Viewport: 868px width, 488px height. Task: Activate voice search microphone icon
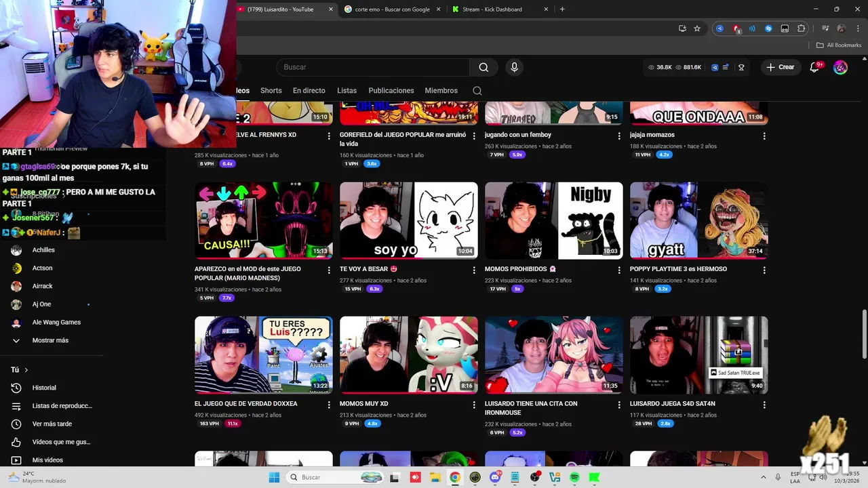click(514, 67)
